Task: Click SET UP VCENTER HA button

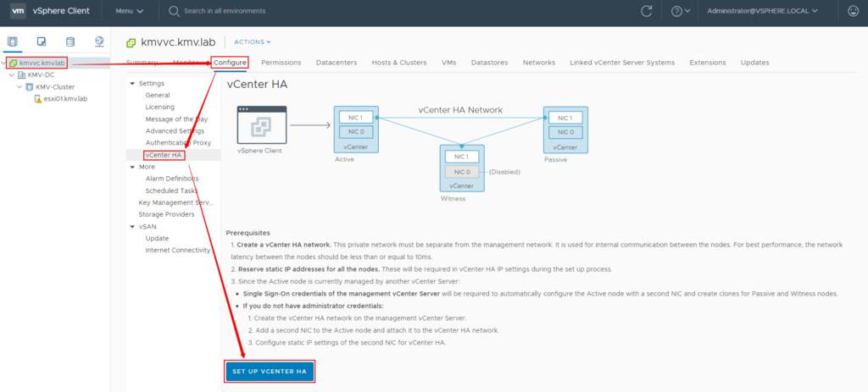Action: 270,371
